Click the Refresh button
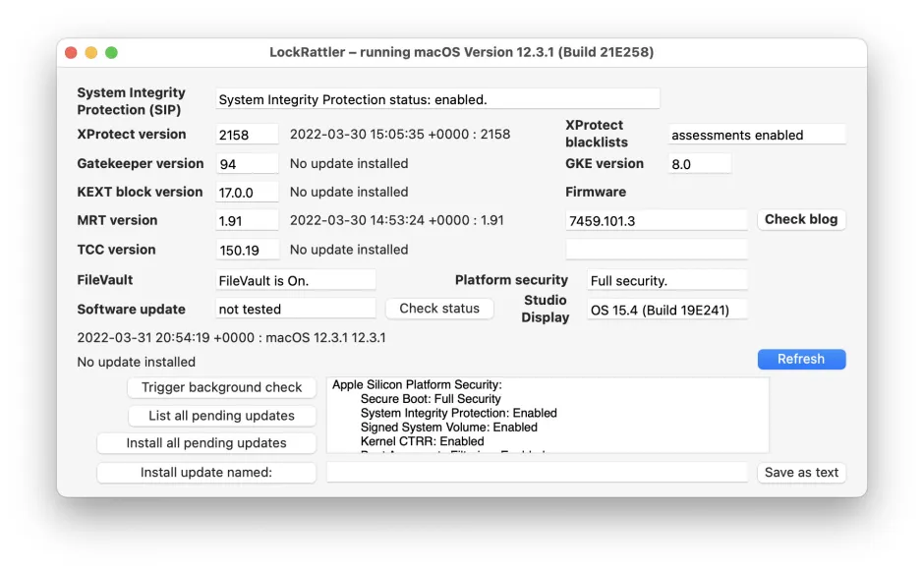Viewport: 924px width, 572px height. tap(801, 360)
